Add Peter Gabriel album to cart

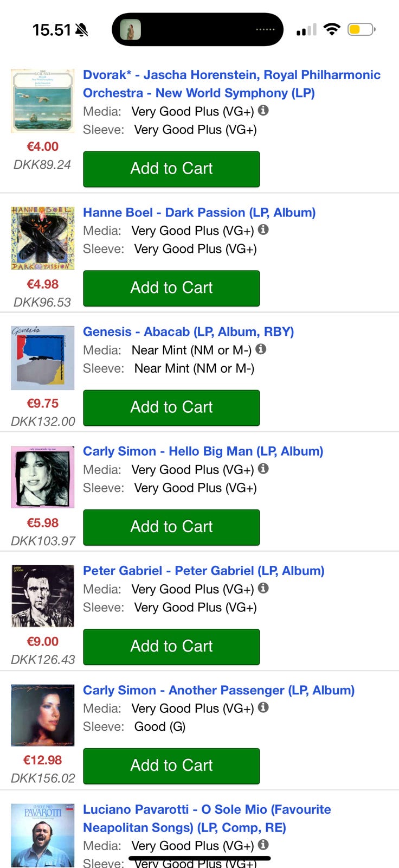pos(171,646)
